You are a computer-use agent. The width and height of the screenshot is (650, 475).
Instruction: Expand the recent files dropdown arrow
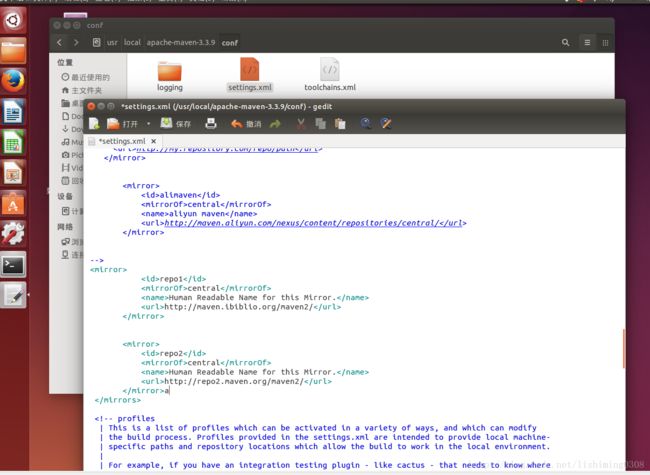click(148, 124)
